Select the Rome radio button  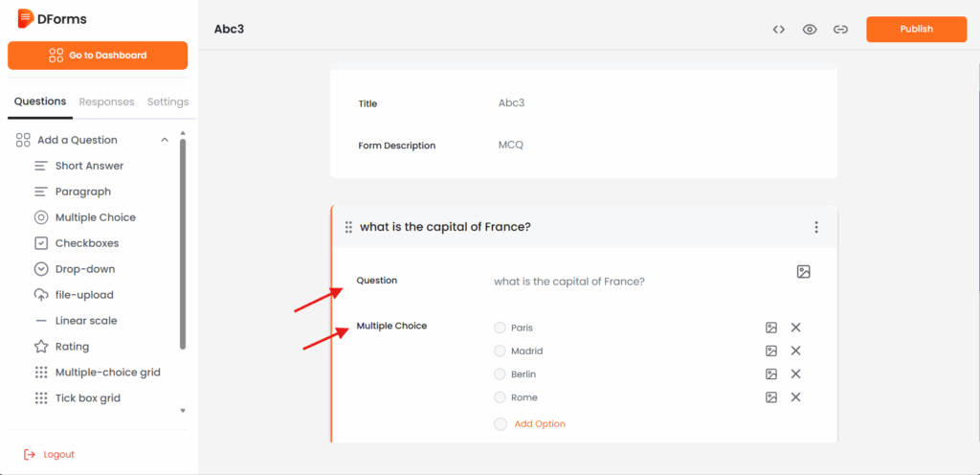point(500,397)
